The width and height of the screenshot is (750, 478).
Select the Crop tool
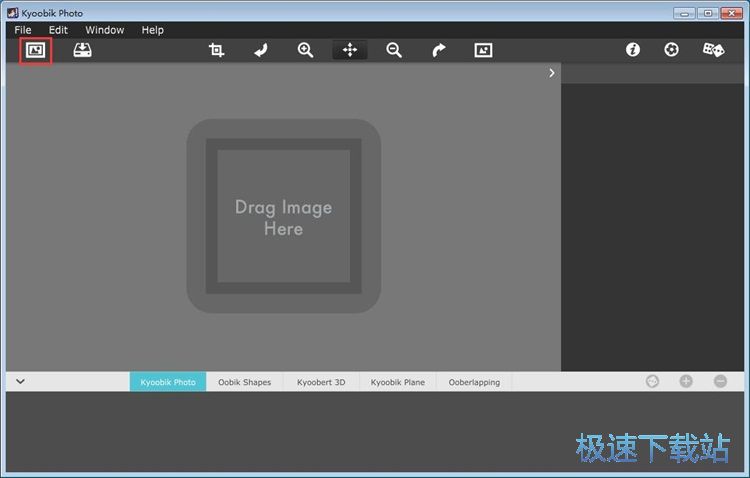coord(216,50)
